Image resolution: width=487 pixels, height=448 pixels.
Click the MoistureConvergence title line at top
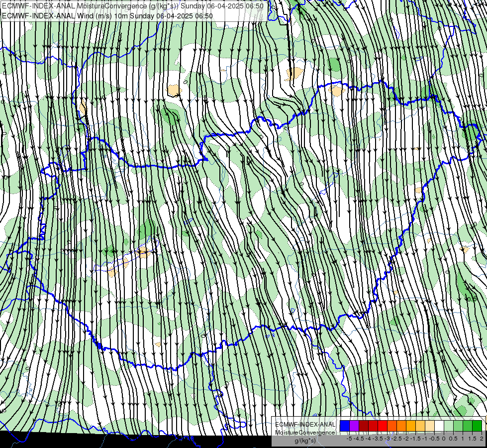coord(133,6)
